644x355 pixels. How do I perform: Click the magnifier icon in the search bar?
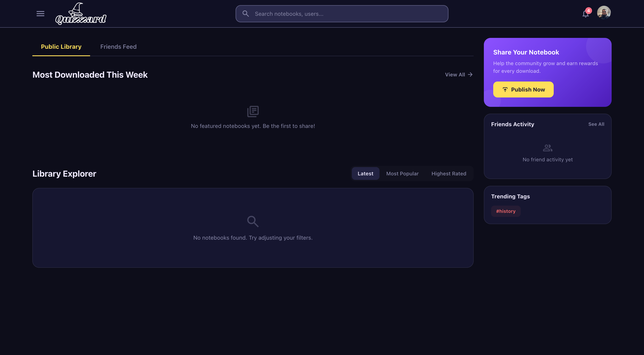coord(246,13)
